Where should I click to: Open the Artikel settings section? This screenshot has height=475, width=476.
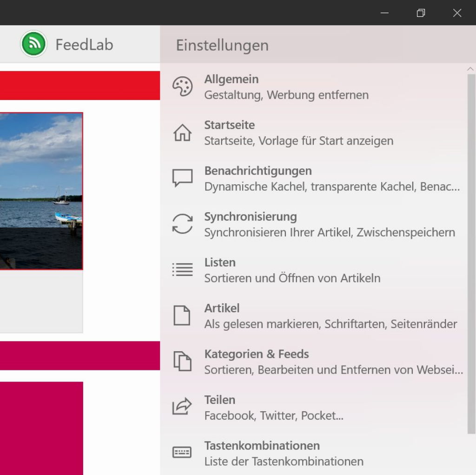coord(313,316)
